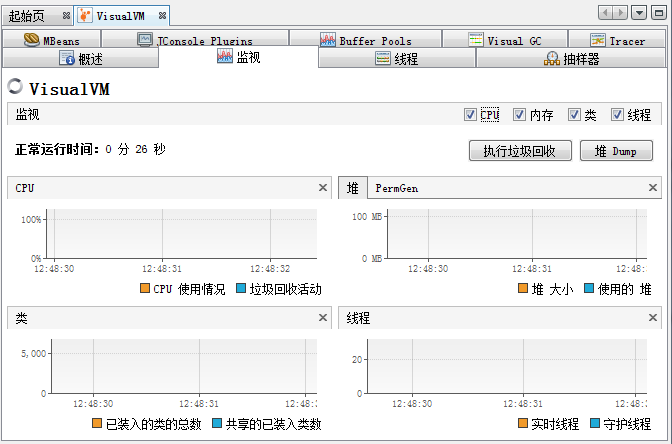
Task: Click the Visual GC icon
Action: coord(476,39)
